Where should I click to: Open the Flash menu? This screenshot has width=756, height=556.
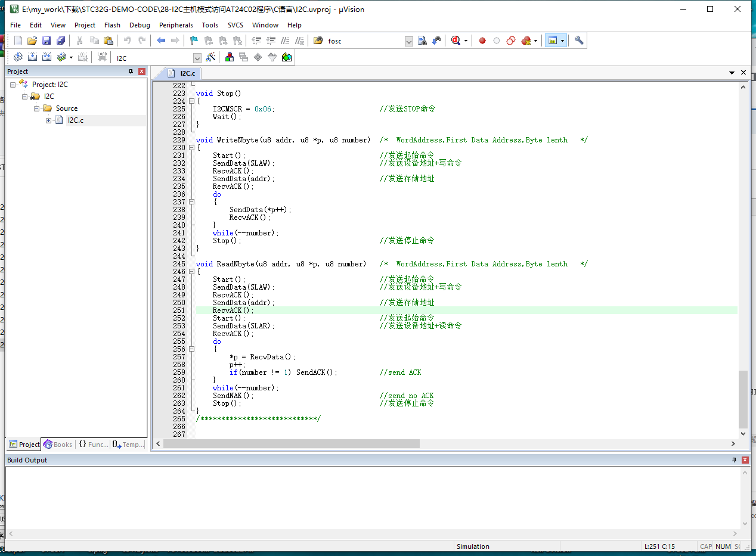(x=112, y=25)
